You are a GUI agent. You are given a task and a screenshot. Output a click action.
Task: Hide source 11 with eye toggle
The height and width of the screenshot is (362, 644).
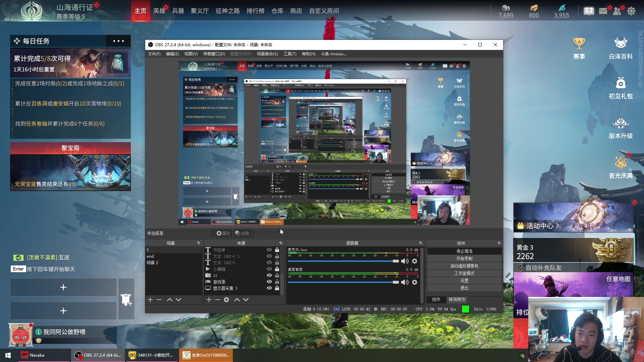[269, 276]
